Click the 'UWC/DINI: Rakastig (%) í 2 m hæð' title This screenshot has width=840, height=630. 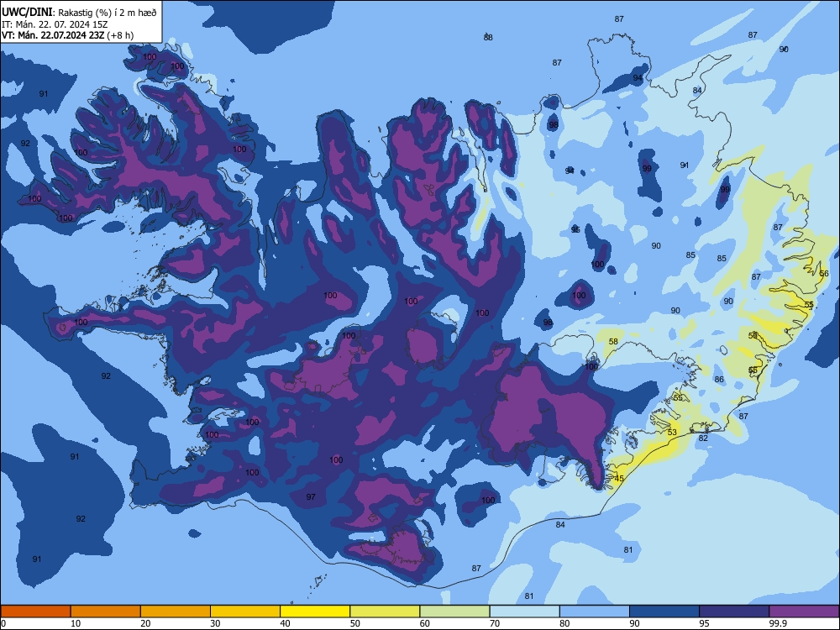[x=79, y=13]
